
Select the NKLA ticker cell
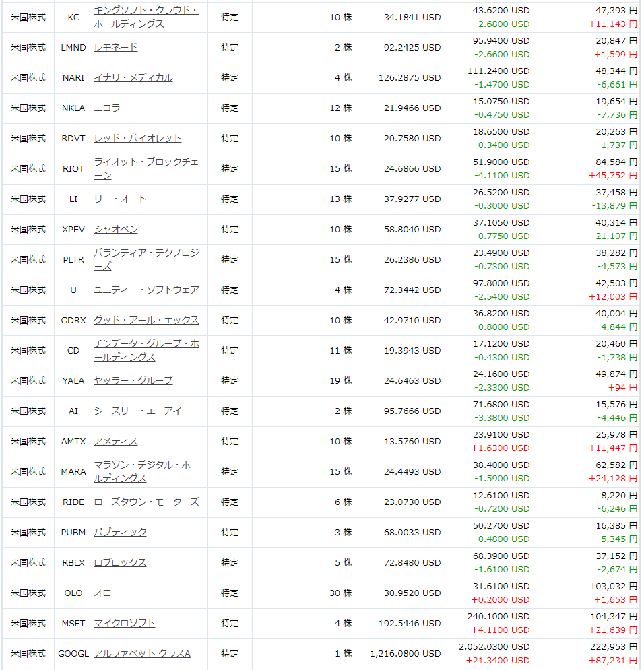tap(73, 108)
